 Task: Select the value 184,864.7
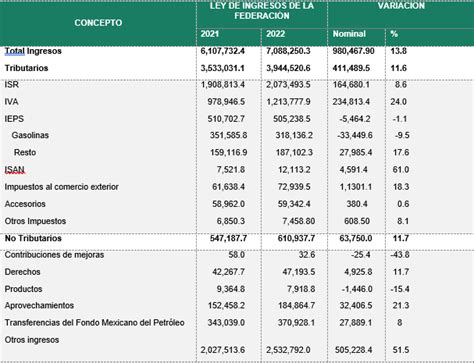pyautogui.click(x=296, y=305)
